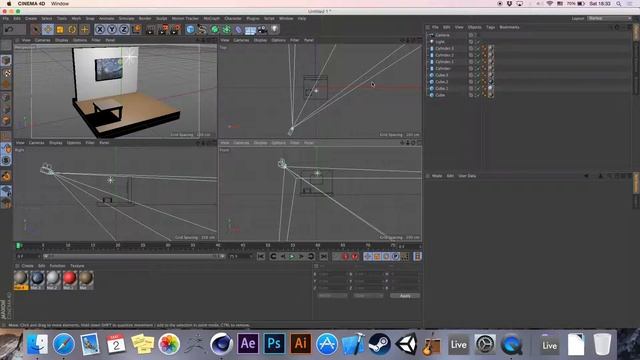Toggle enable checkmark for Cylinder.1
Viewport: 640px width, 360px height.
pyautogui.click(x=477, y=62)
